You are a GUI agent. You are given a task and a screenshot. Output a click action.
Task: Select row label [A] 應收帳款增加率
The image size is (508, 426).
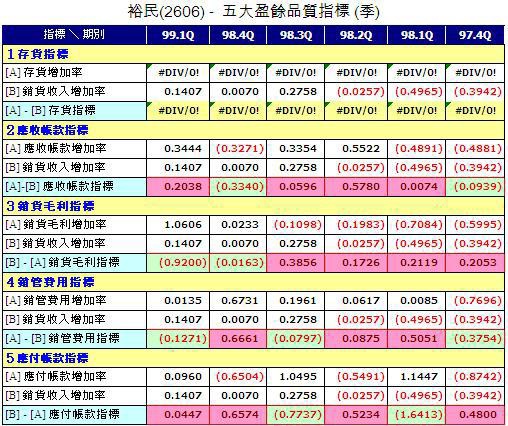coord(74,149)
